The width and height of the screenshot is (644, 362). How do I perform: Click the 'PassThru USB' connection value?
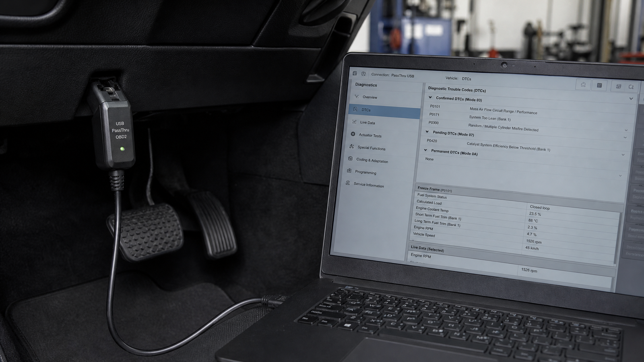tap(402, 76)
